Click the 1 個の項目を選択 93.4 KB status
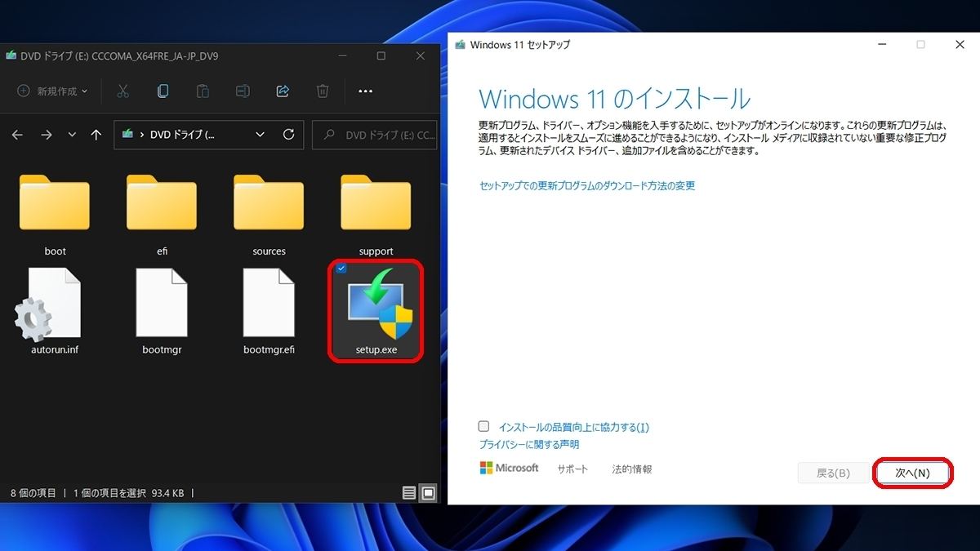 128,493
